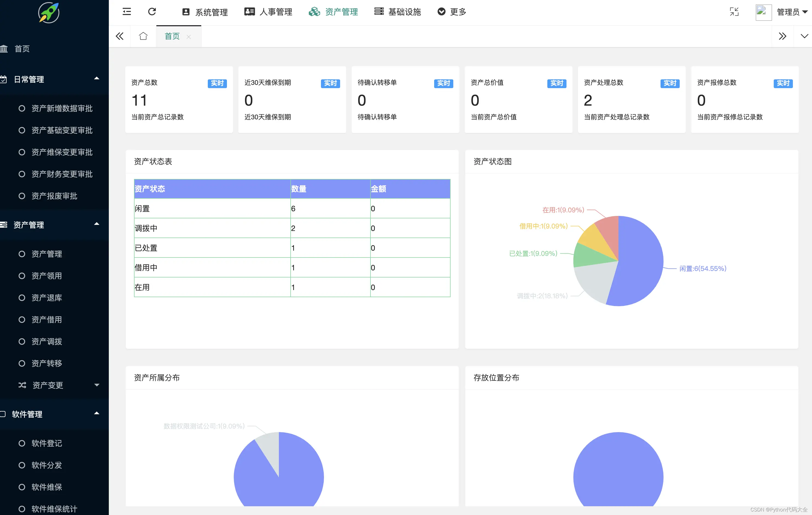Open the 资产报废审批 page
812x515 pixels.
coord(54,196)
